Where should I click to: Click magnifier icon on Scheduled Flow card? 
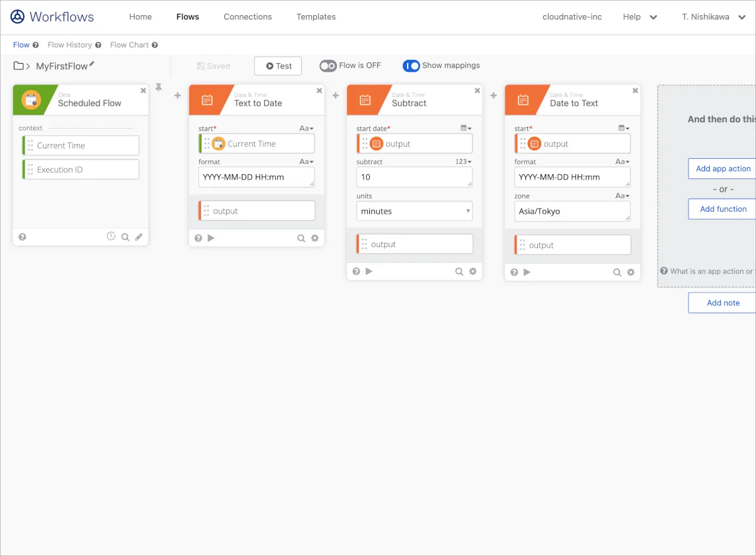click(x=125, y=237)
